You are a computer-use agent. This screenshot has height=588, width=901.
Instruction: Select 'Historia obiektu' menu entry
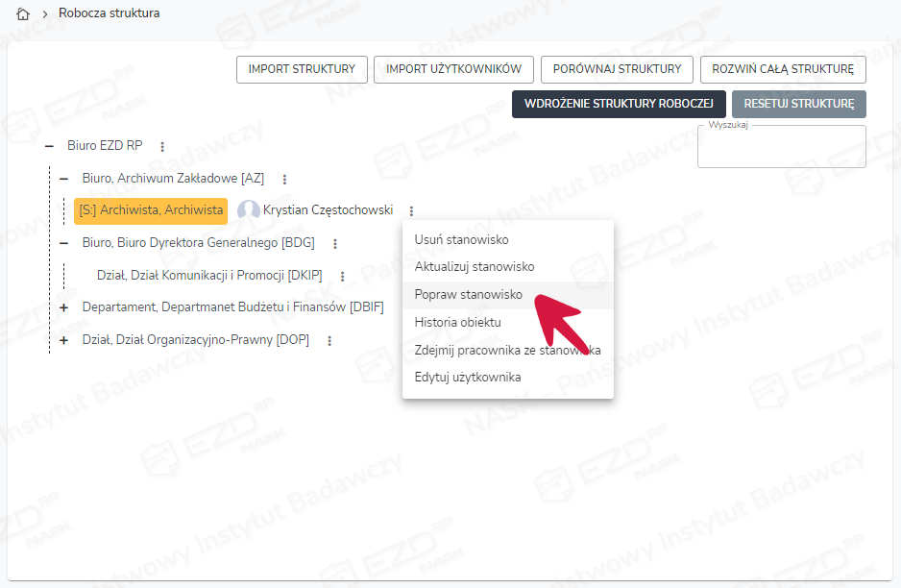[x=457, y=322]
